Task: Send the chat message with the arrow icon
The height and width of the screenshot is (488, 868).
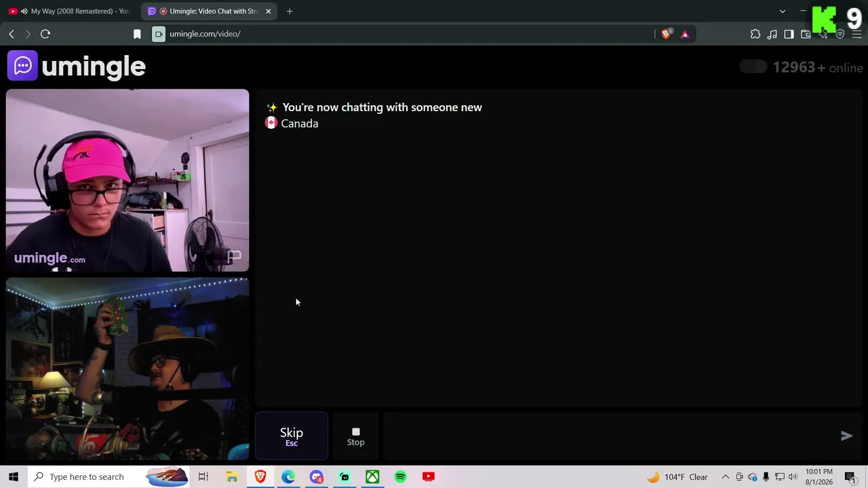Action: 846,436
